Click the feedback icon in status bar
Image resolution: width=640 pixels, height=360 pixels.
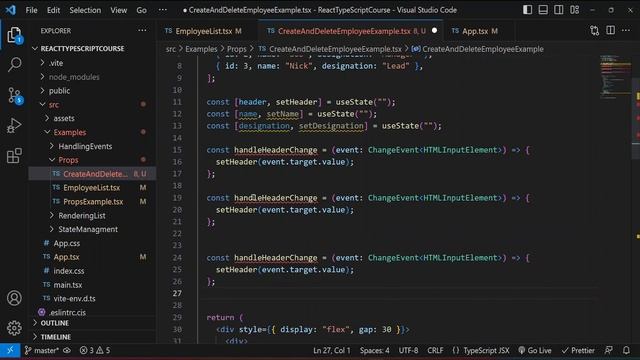coord(609,350)
